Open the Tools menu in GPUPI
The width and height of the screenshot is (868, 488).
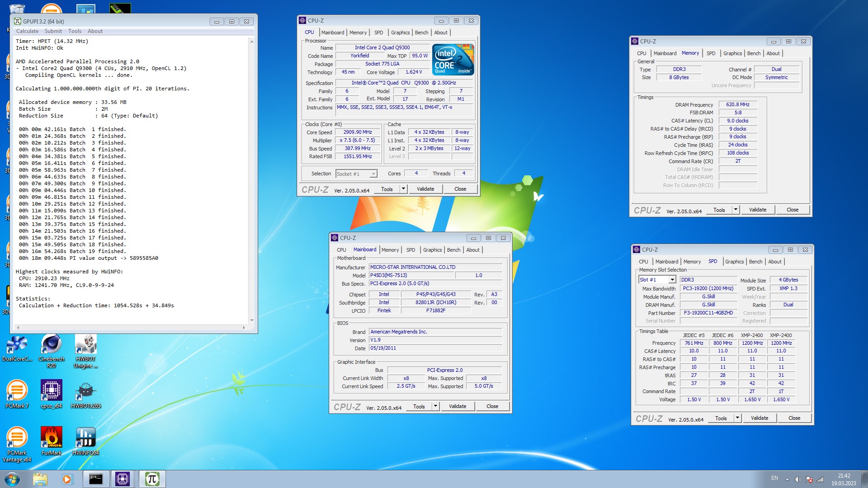click(75, 31)
